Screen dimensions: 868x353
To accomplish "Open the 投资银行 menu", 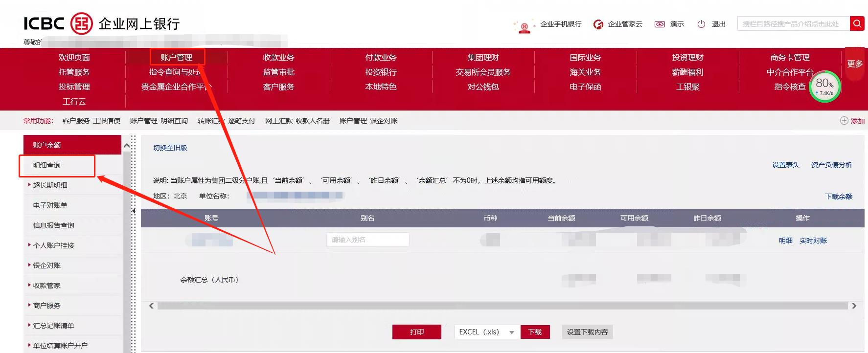I will pyautogui.click(x=381, y=72).
